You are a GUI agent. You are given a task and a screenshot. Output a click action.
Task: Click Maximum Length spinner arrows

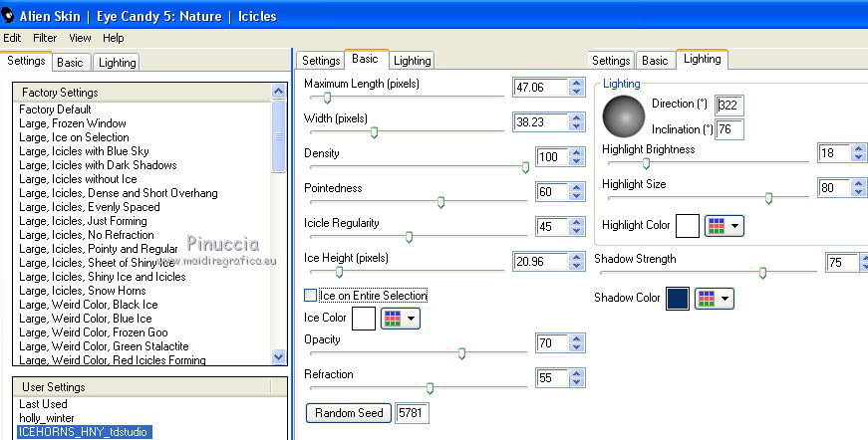point(577,88)
